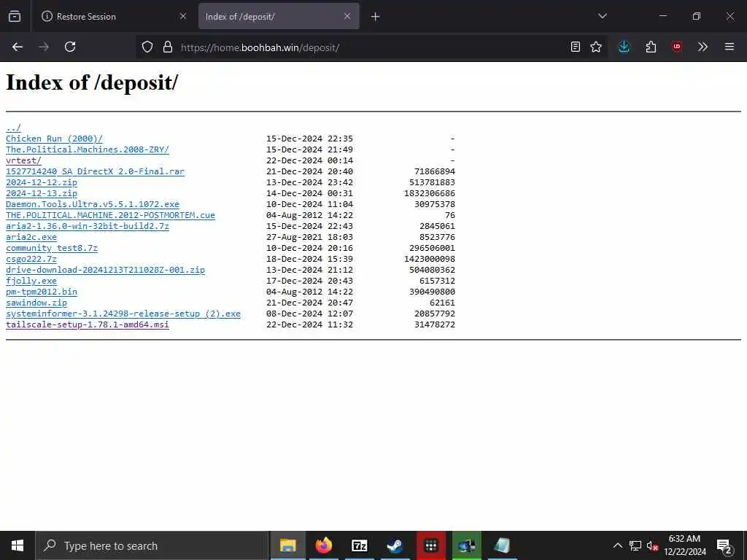The image size is (747, 560).
Task: Switch to the Restore Session tab
Action: pyautogui.click(x=113, y=16)
